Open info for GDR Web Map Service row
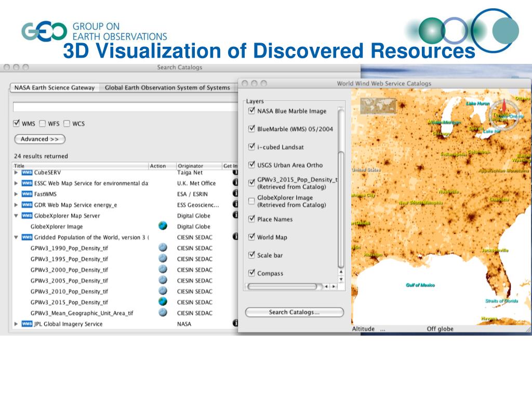Screen dimensions: 532x399 235,204
